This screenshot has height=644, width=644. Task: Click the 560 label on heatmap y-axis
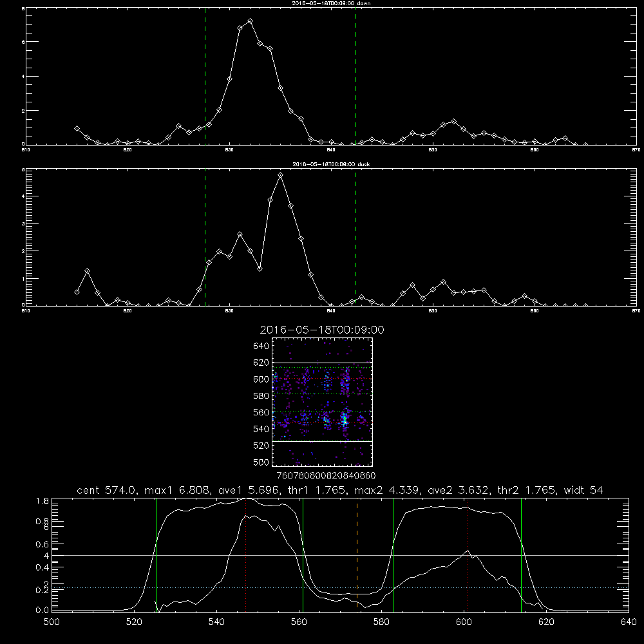[x=261, y=412]
